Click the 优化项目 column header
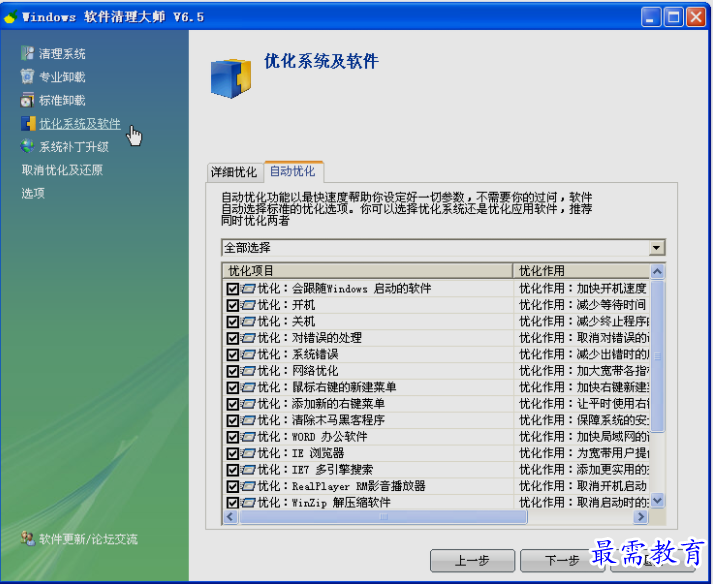713x584 pixels. (367, 271)
